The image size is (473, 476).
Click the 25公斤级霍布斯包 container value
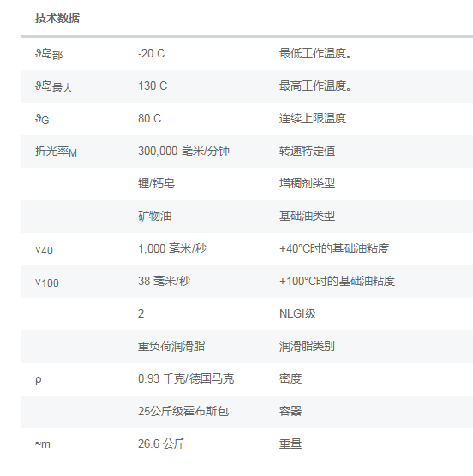pos(183,411)
